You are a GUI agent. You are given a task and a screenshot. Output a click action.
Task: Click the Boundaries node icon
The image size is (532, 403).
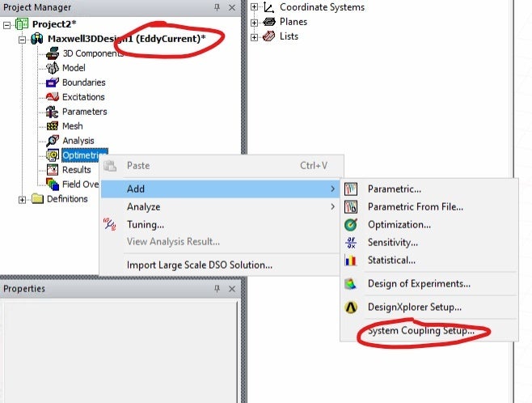coord(53,83)
